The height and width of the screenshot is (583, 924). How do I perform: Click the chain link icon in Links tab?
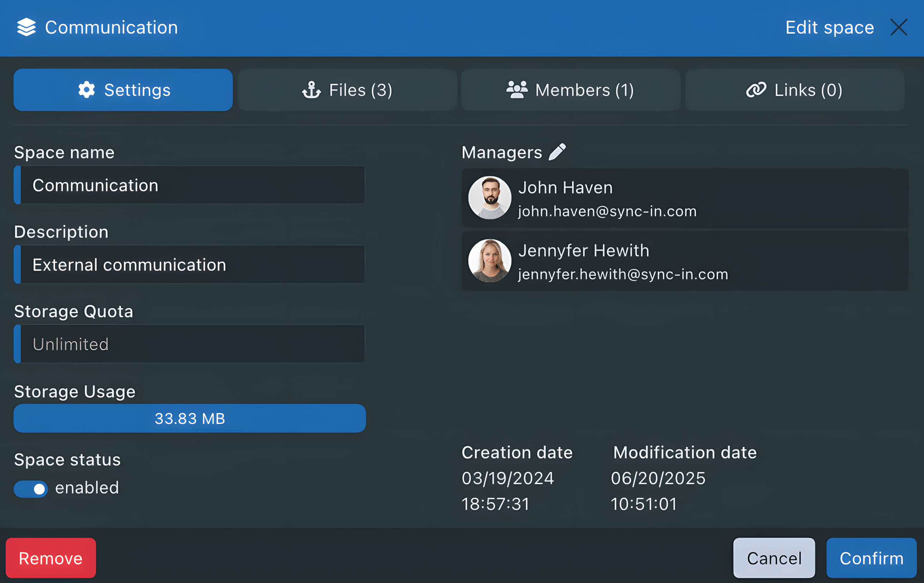click(756, 90)
